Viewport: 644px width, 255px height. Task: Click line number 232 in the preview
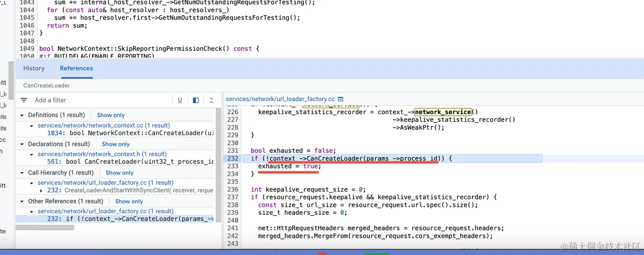coord(232,158)
